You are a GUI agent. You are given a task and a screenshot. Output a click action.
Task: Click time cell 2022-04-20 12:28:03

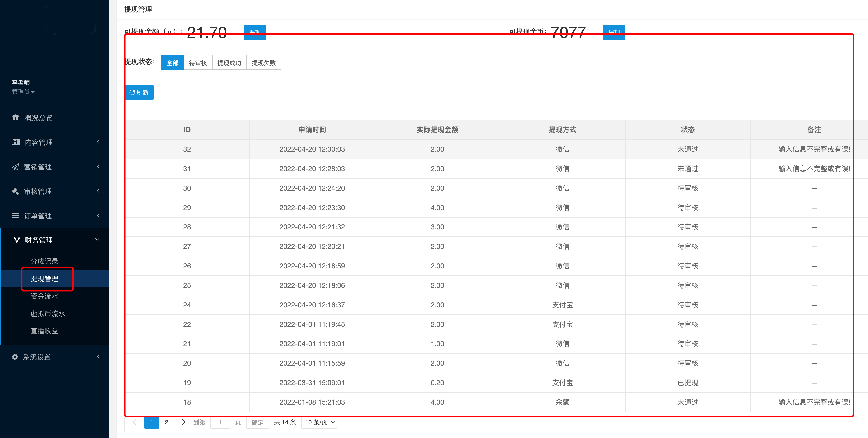click(312, 169)
